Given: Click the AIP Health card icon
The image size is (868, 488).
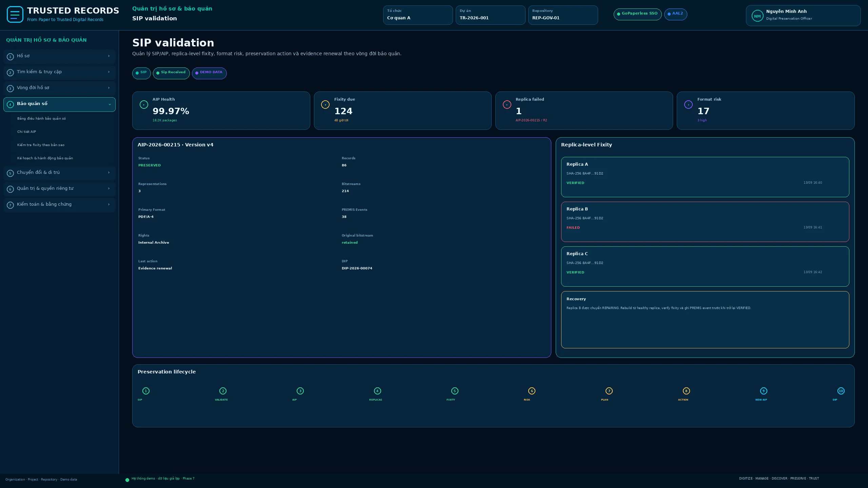Looking at the screenshot, I should 144,105.
